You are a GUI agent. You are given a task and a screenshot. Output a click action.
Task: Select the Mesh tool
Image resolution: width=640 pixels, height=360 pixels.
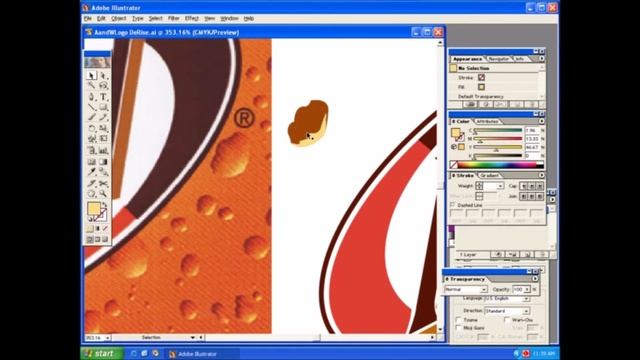pos(92,162)
